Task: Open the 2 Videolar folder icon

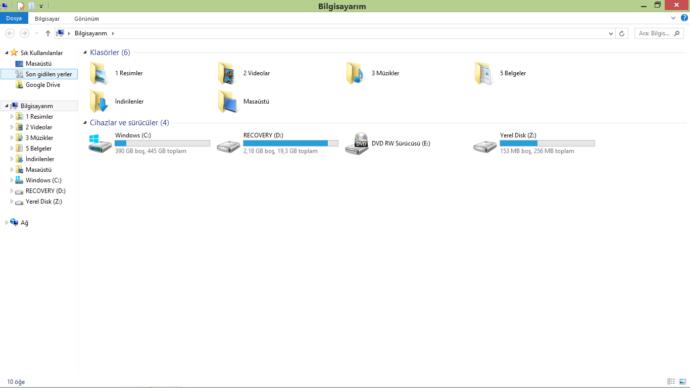Action: click(227, 73)
